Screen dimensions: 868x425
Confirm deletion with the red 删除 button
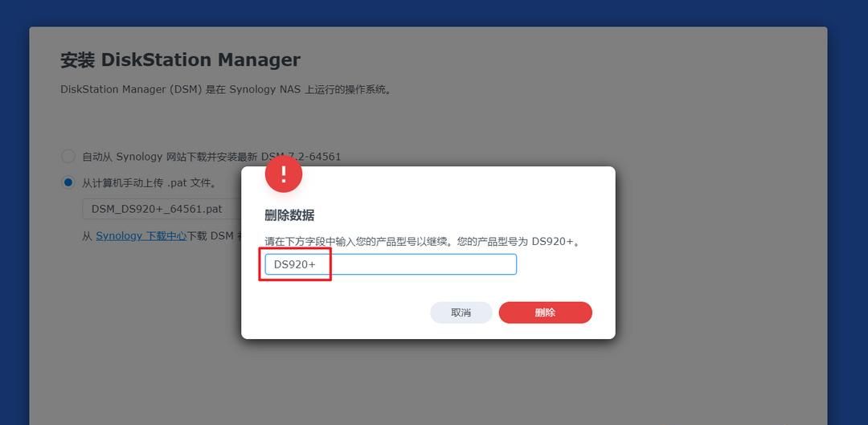tap(545, 313)
